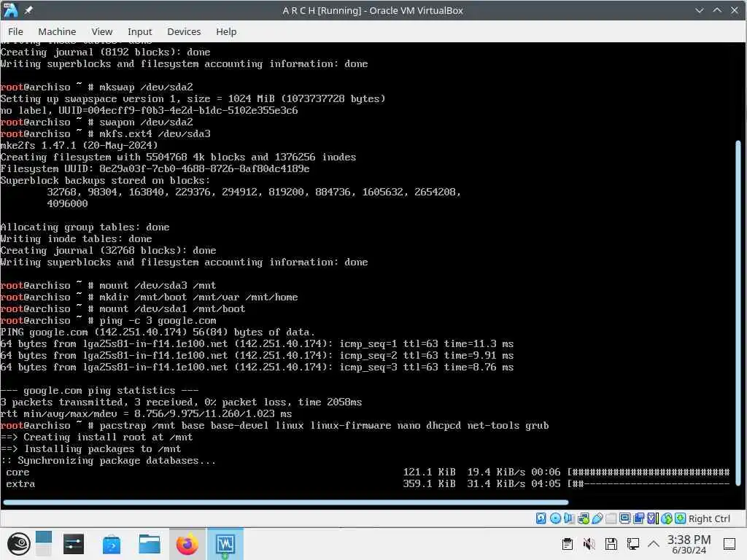Click the audio status icon in VirtualBox
The image size is (747, 560).
[569, 518]
